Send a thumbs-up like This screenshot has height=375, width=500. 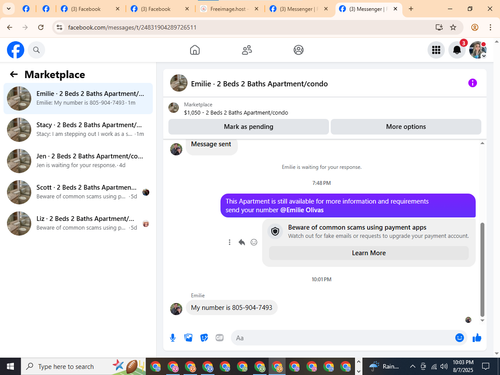pyautogui.click(x=477, y=338)
